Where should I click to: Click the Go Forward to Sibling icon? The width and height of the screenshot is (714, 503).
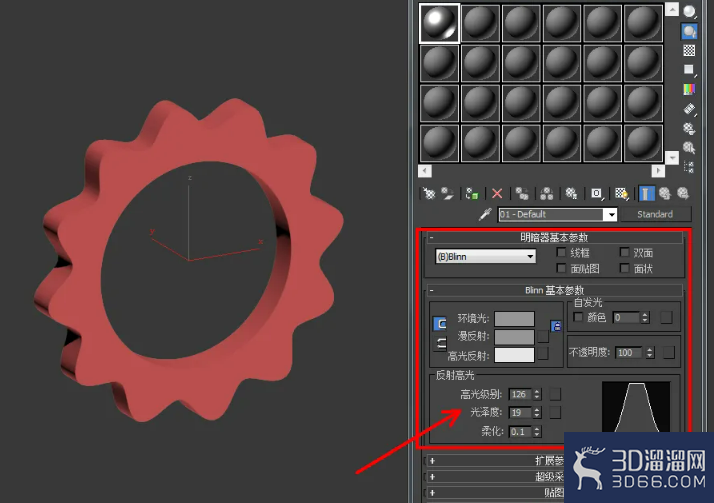[683, 193]
